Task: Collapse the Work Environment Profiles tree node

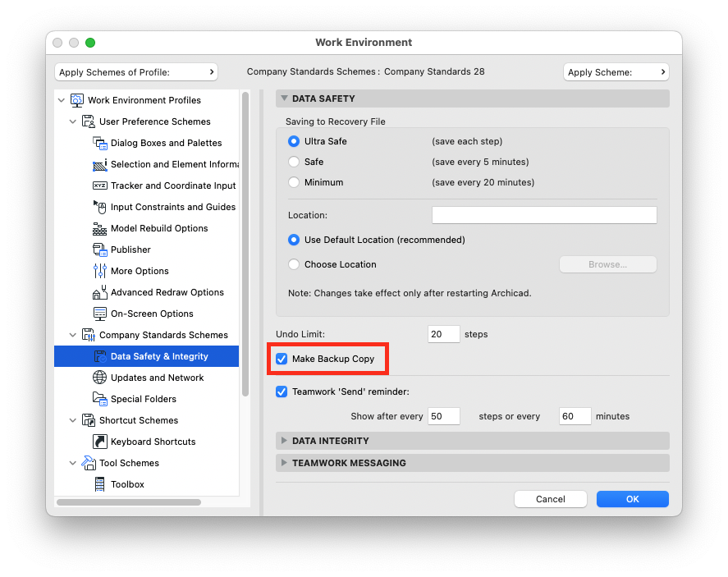Action: pyautogui.click(x=62, y=100)
